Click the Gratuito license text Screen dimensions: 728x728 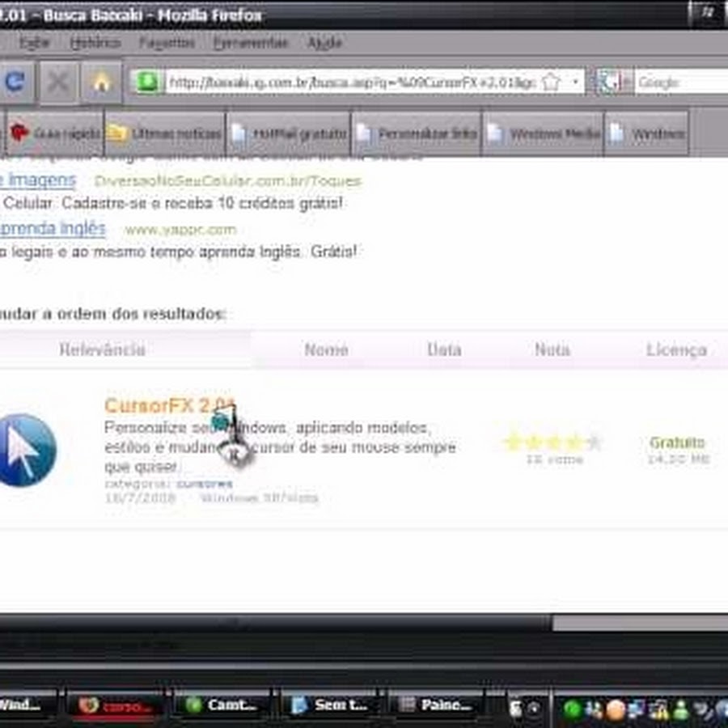tap(677, 442)
